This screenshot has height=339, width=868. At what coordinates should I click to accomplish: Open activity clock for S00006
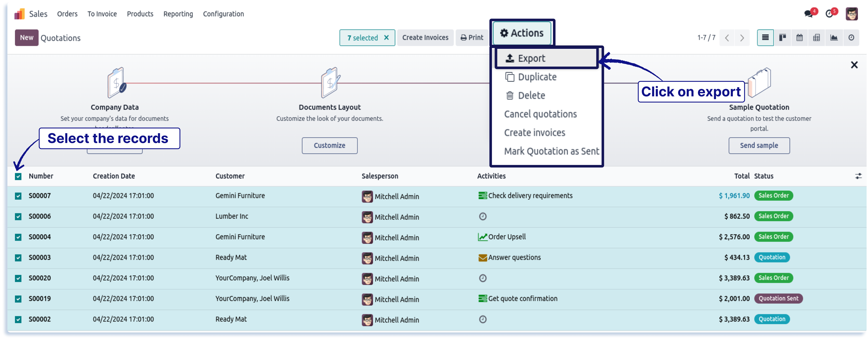pos(483,216)
